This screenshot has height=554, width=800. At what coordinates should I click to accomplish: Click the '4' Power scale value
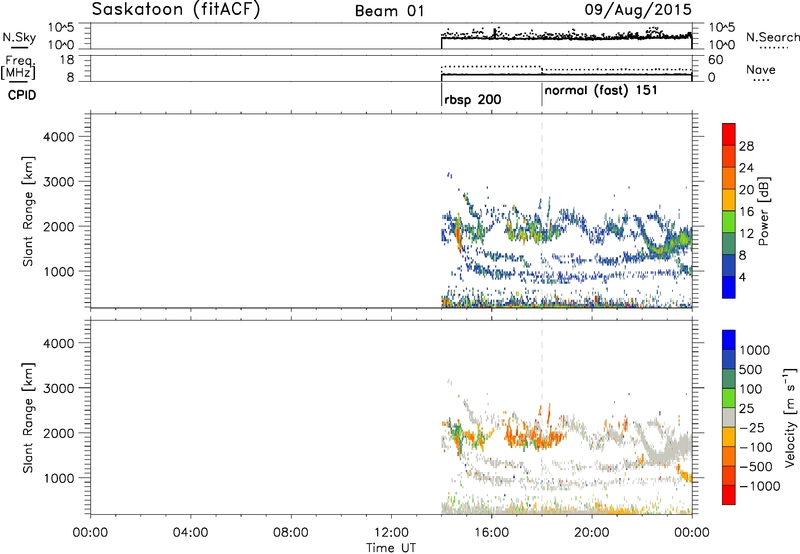[743, 277]
